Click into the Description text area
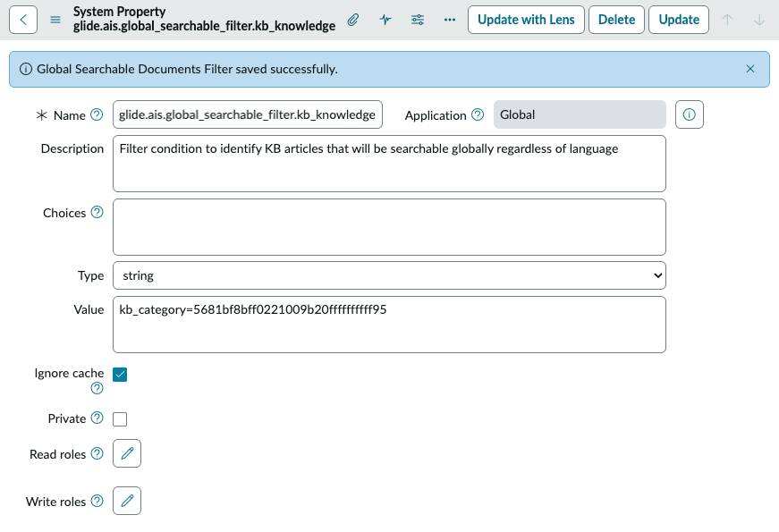 click(x=389, y=164)
